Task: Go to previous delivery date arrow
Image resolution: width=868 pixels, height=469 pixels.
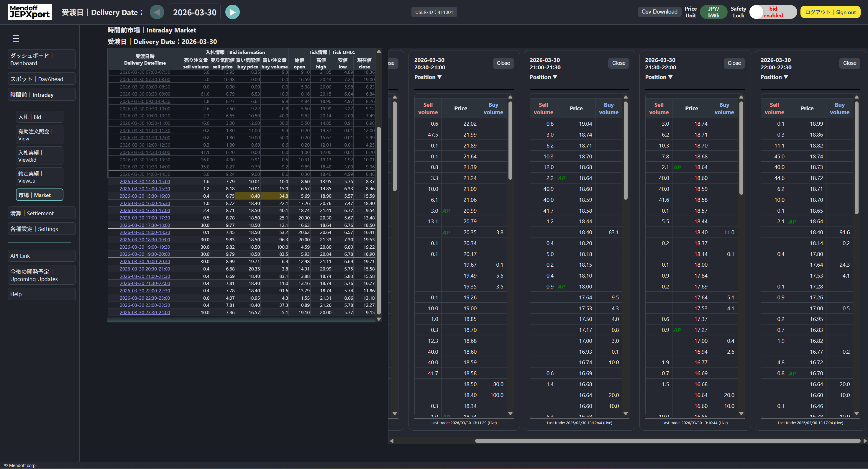Action: 157,12
